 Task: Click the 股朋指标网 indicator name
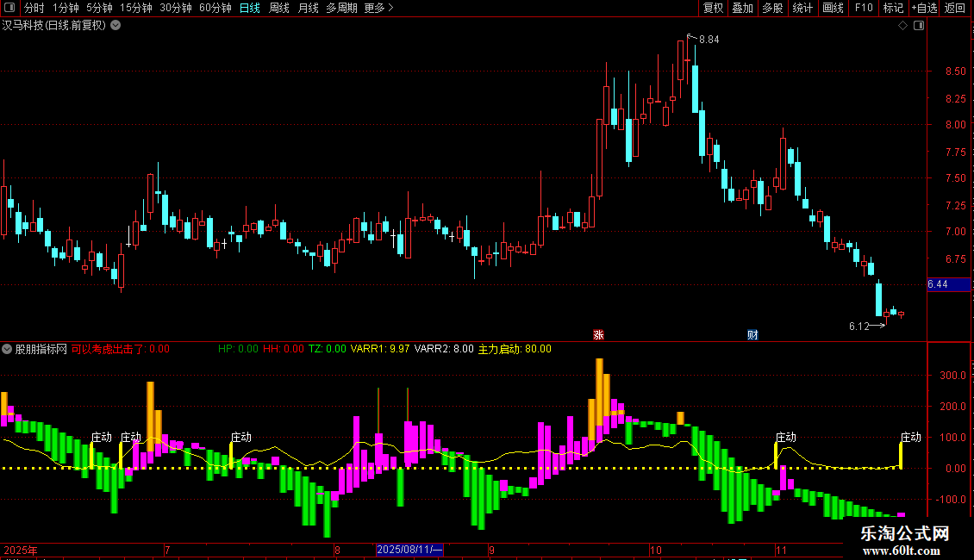41,349
